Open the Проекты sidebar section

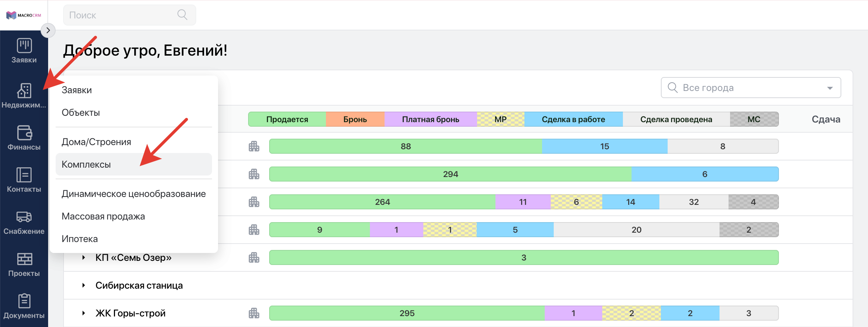pos(24,264)
